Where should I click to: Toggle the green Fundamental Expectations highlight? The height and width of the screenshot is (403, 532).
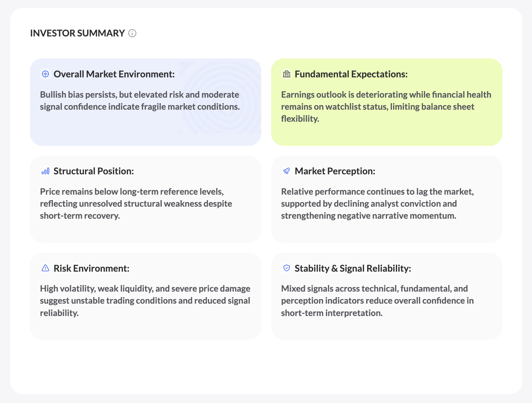(386, 102)
